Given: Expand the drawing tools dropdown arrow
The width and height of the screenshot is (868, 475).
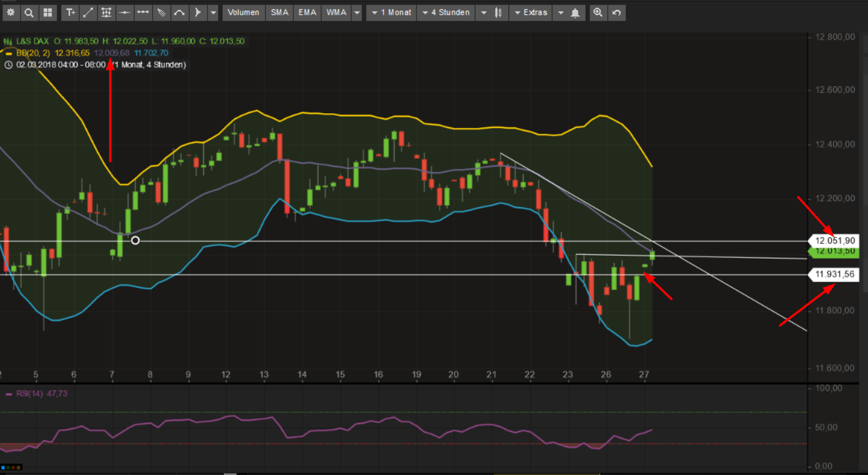Looking at the screenshot, I should (213, 12).
